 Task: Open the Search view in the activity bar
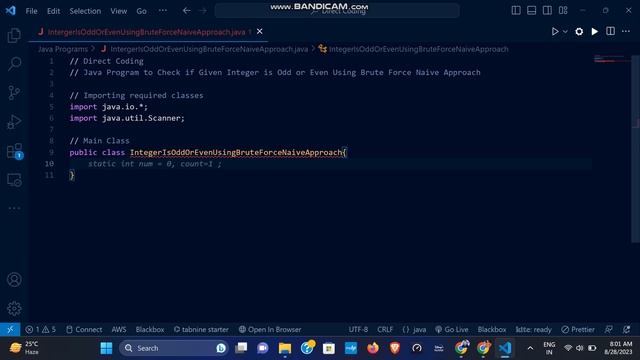14,64
